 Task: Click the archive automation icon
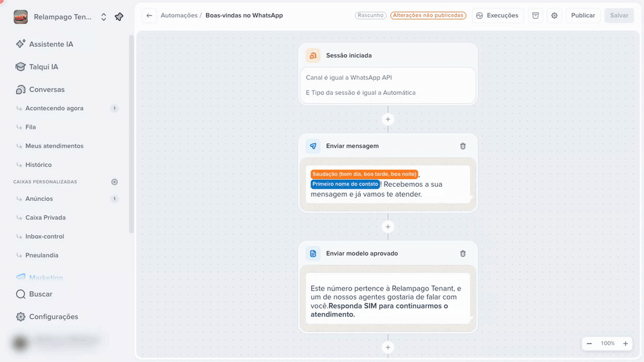pyautogui.click(x=536, y=15)
